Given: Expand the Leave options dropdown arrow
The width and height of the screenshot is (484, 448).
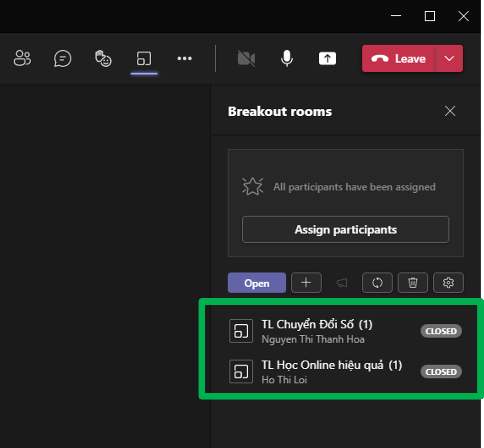Looking at the screenshot, I should click(x=449, y=58).
